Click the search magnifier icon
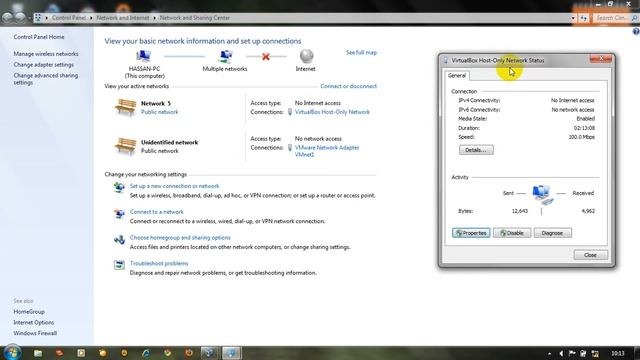This screenshot has width=640, height=360. tap(634, 18)
